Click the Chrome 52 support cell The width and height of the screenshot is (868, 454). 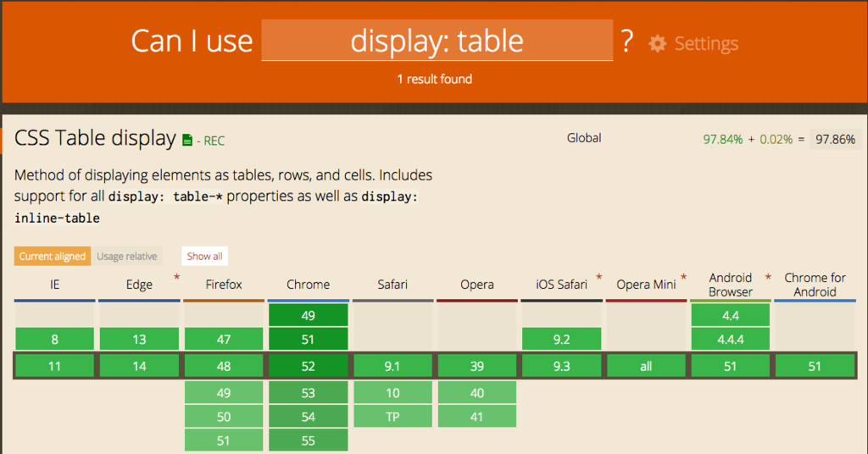[308, 366]
